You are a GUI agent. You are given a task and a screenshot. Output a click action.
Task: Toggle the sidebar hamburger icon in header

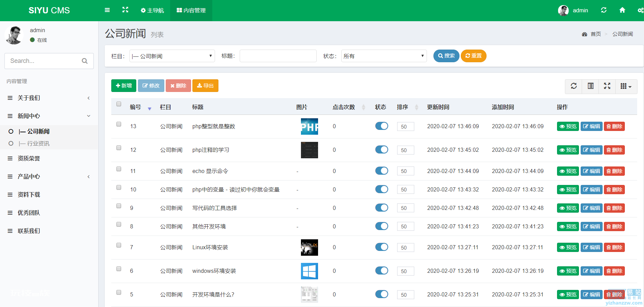(107, 10)
